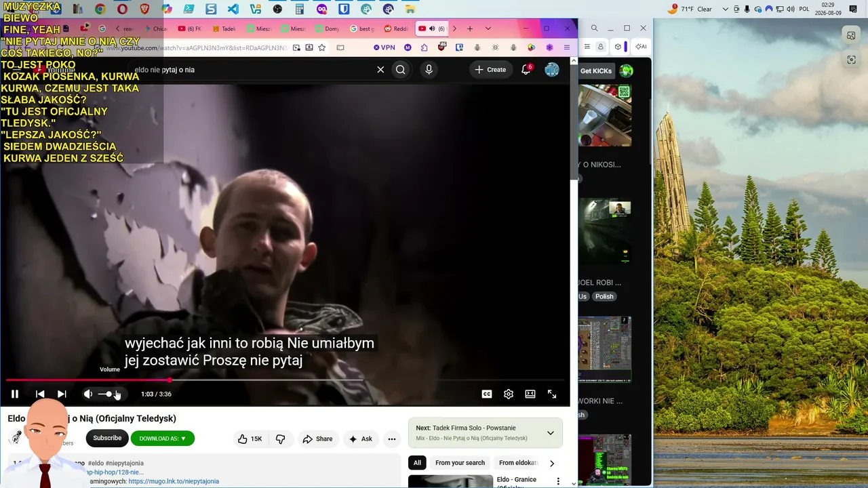
Task: Open the more actions three-dot menu
Action: 392,439
